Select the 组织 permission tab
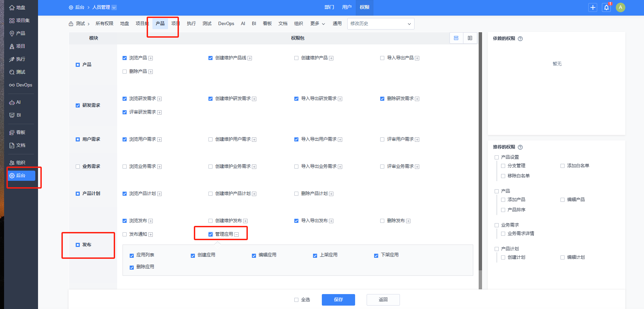 (x=299, y=23)
